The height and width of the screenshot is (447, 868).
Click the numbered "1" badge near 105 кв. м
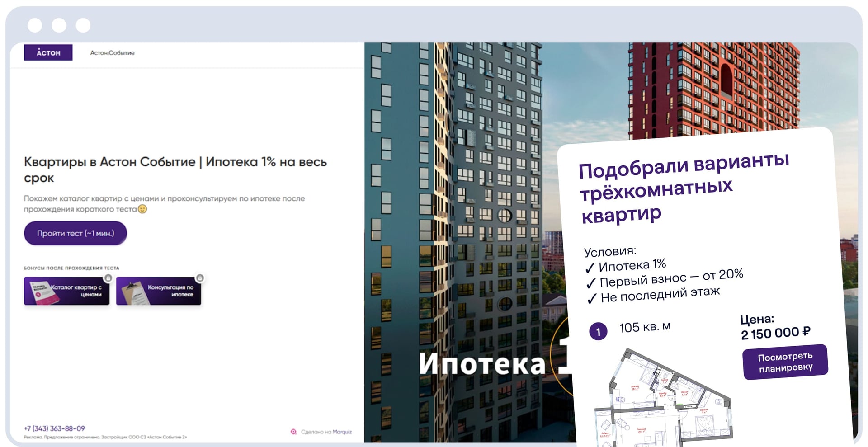point(598,332)
